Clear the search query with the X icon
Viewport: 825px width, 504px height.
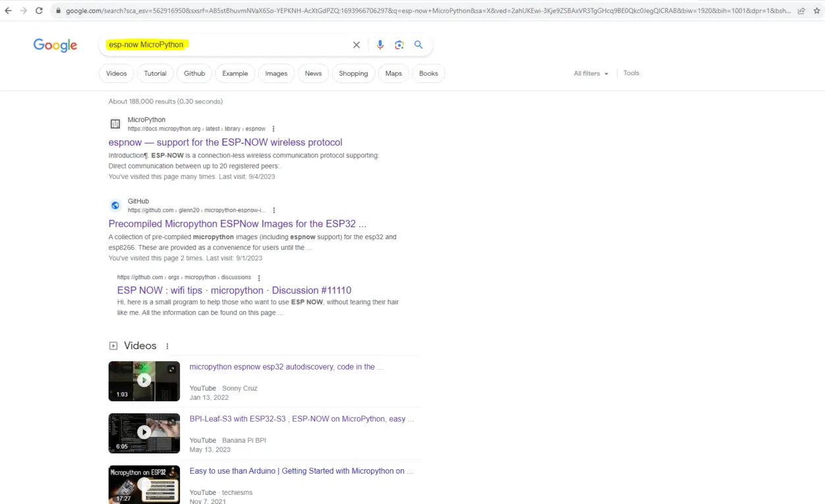coord(356,45)
